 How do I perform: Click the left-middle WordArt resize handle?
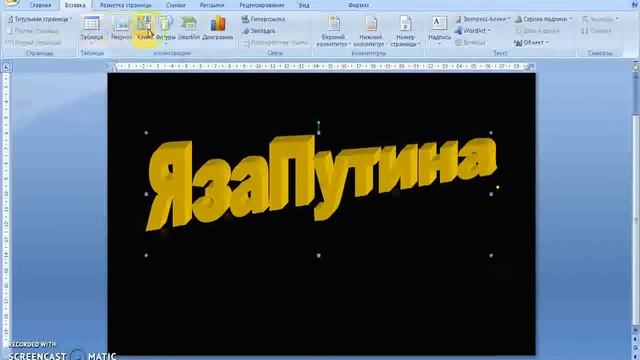click(146, 194)
